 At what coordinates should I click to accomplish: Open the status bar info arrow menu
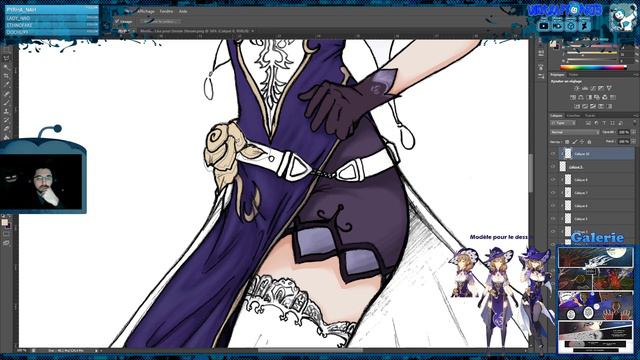pos(96,351)
